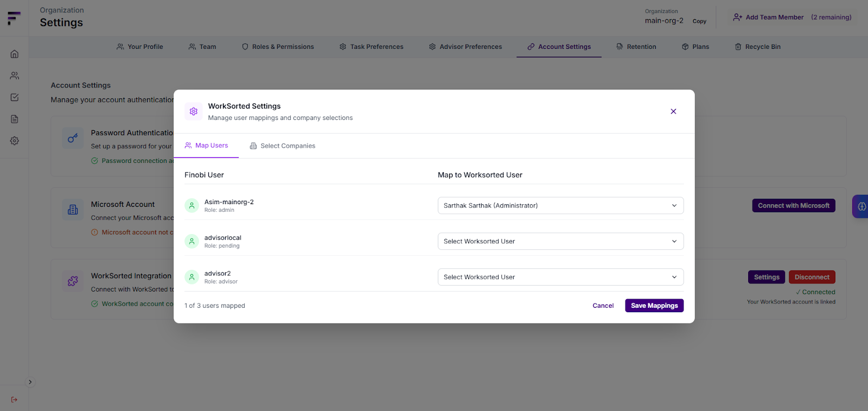Open the Asim-mainorg-2 Worksorted user dropdown
Image resolution: width=868 pixels, height=411 pixels.
pyautogui.click(x=560, y=206)
